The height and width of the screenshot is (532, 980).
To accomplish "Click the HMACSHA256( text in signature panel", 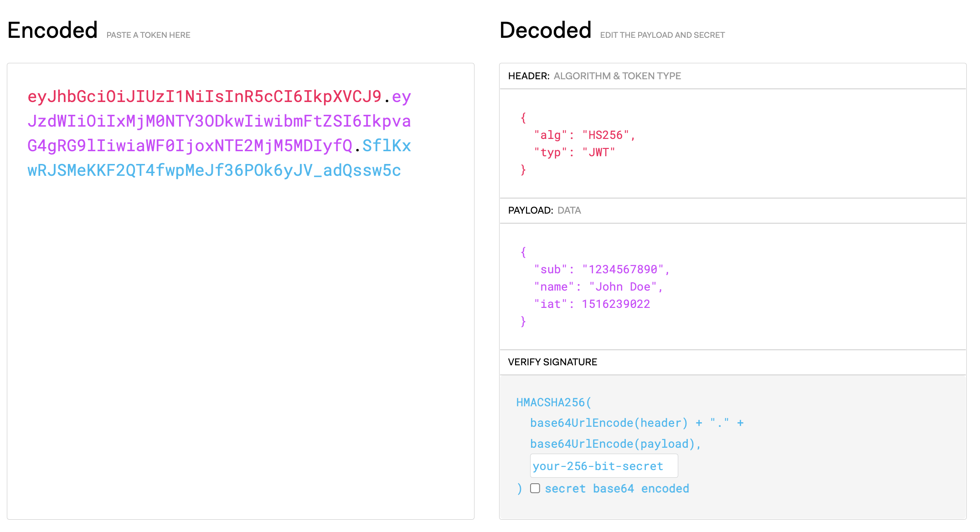I will point(553,403).
